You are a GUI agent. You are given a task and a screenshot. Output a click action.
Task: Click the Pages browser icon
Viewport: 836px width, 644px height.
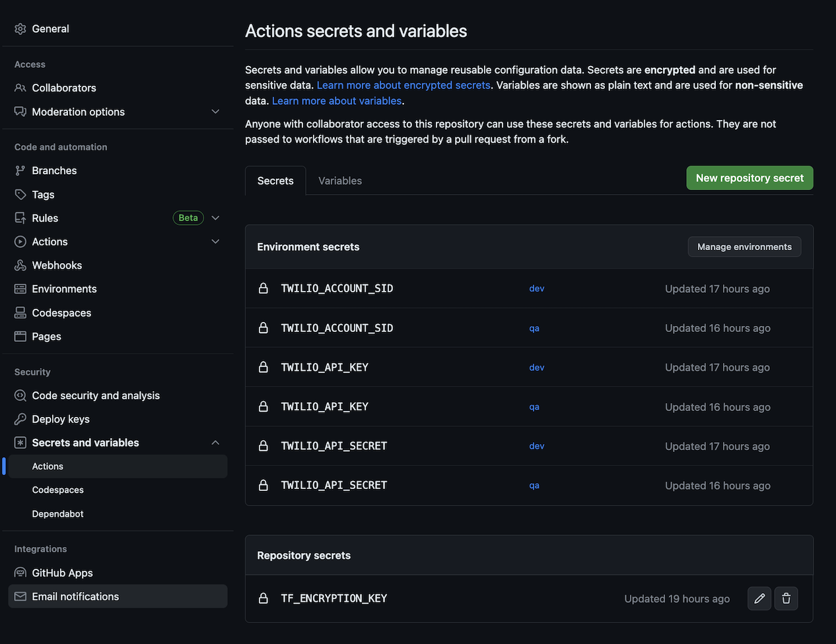(x=20, y=337)
